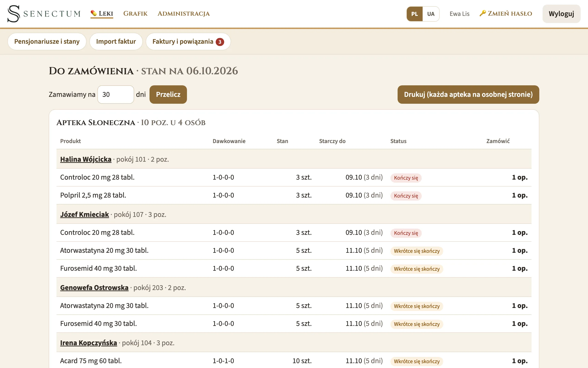Click the Zamówić column header
The image size is (588, 368).
pyautogui.click(x=498, y=141)
